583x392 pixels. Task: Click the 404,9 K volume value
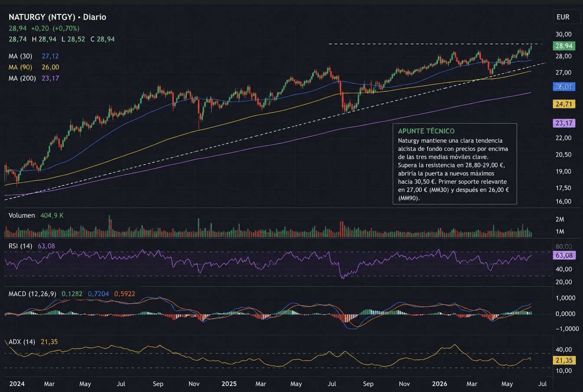click(52, 215)
